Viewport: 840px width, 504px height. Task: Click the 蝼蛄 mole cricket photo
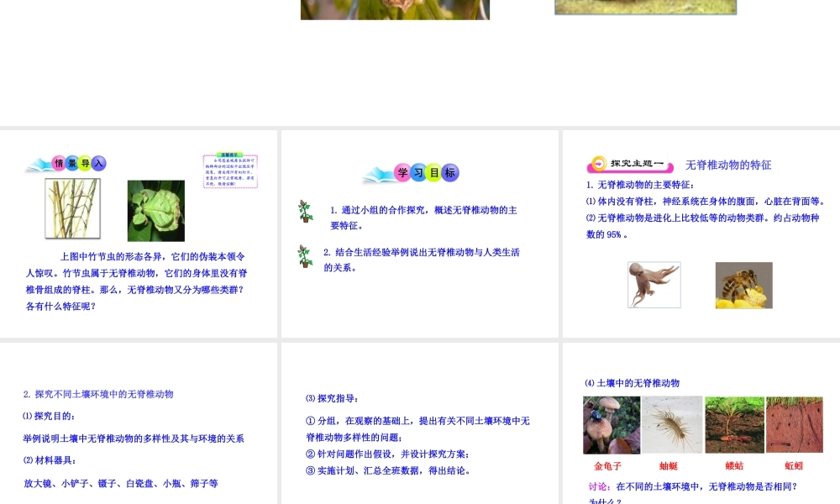point(734,425)
